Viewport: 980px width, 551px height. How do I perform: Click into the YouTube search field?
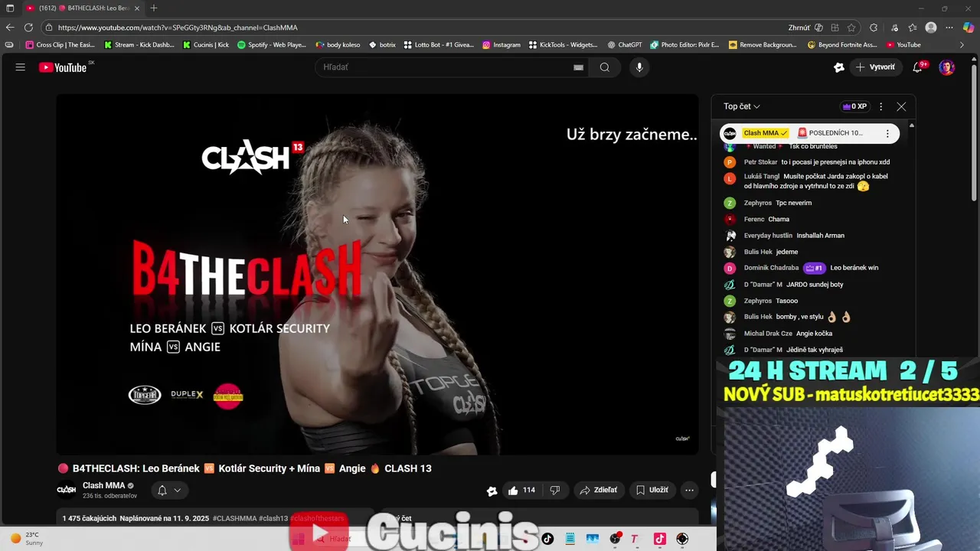click(x=444, y=67)
